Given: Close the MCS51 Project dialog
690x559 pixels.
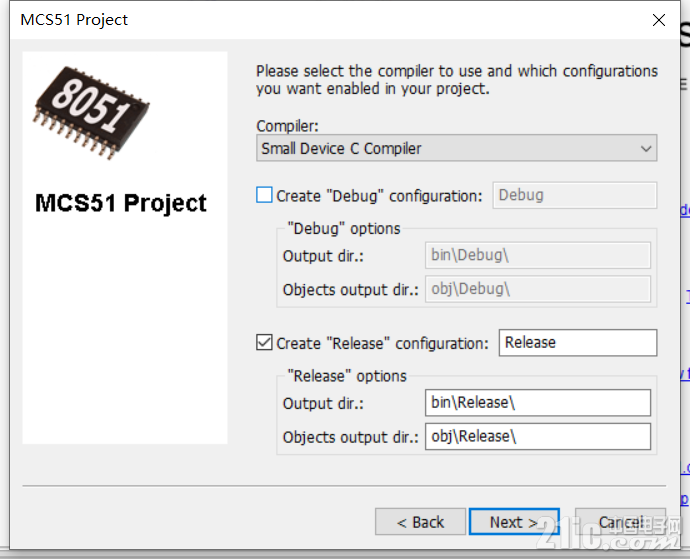Looking at the screenshot, I should pos(658,20).
